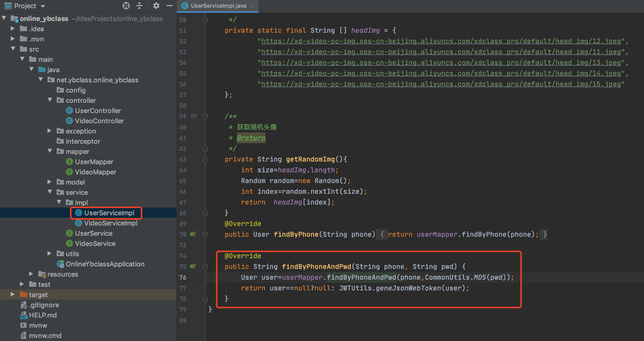
Task: Collapse the impl package
Action: [59, 202]
